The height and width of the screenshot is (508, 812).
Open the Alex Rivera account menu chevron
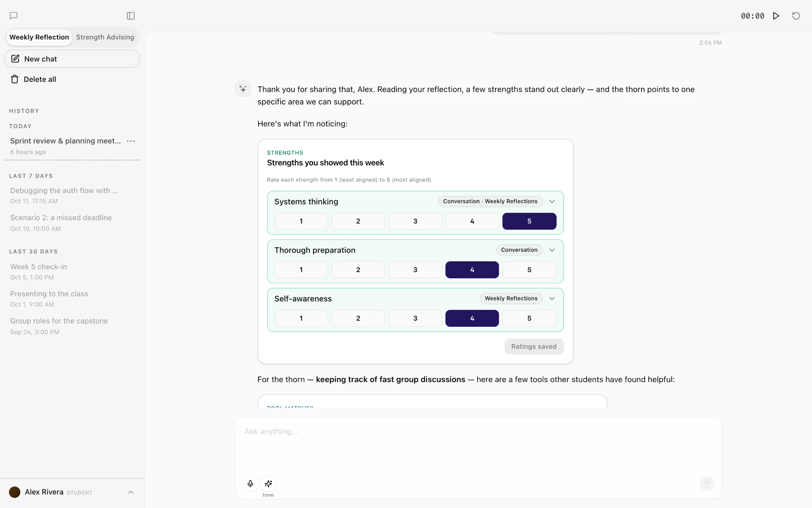pos(131,492)
